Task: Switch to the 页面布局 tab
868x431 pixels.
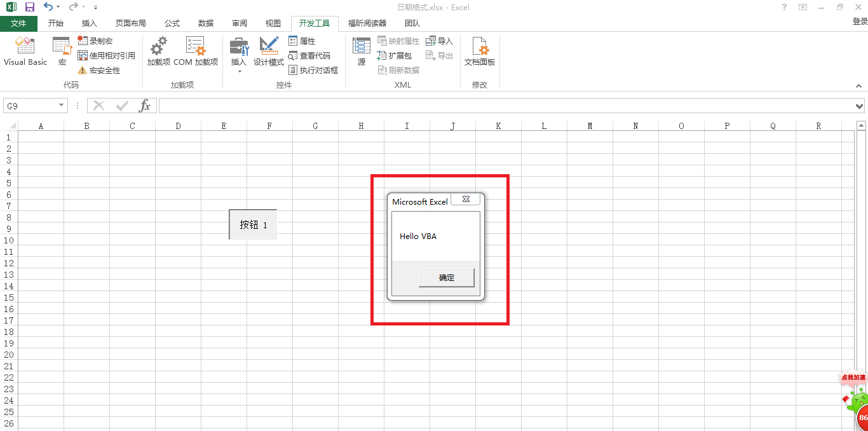Action: click(131, 24)
